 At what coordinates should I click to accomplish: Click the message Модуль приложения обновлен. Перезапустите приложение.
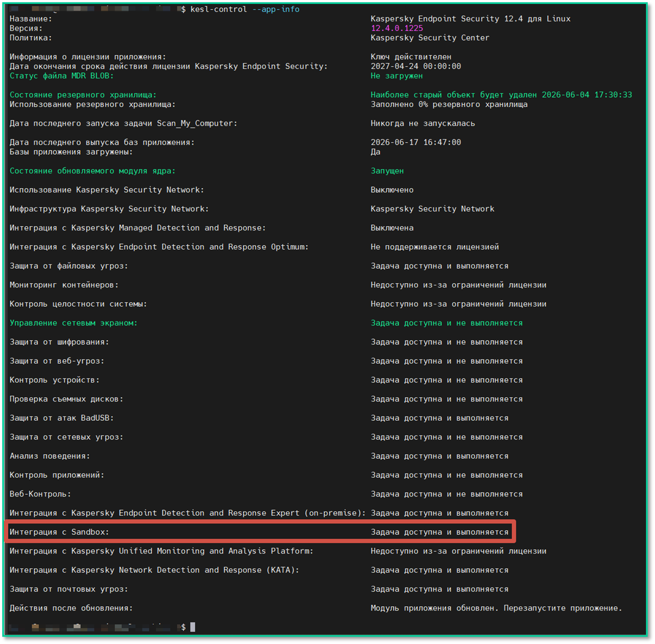tap(496, 608)
